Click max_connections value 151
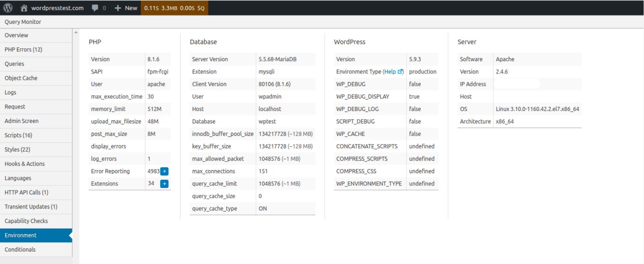The height and width of the screenshot is (264, 644). pos(263,171)
